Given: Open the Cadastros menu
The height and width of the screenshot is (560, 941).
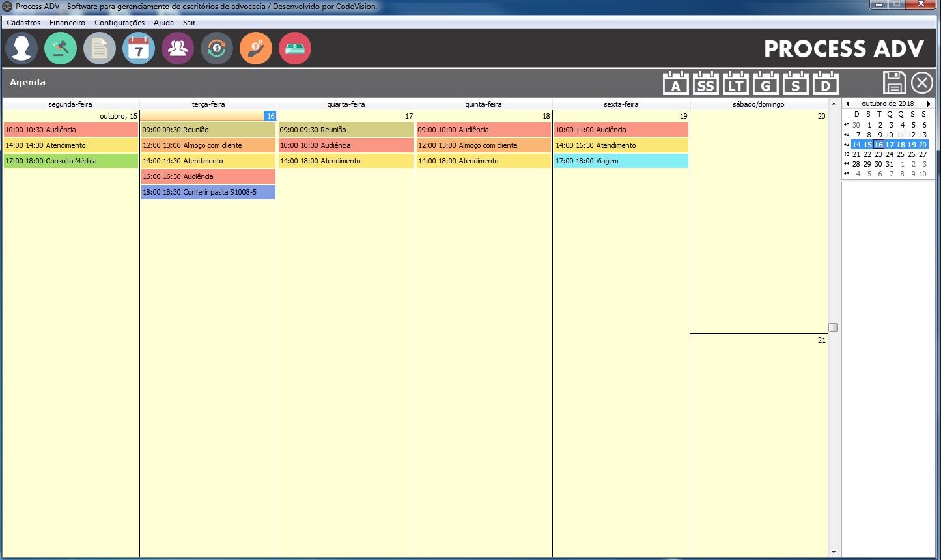Looking at the screenshot, I should (23, 23).
